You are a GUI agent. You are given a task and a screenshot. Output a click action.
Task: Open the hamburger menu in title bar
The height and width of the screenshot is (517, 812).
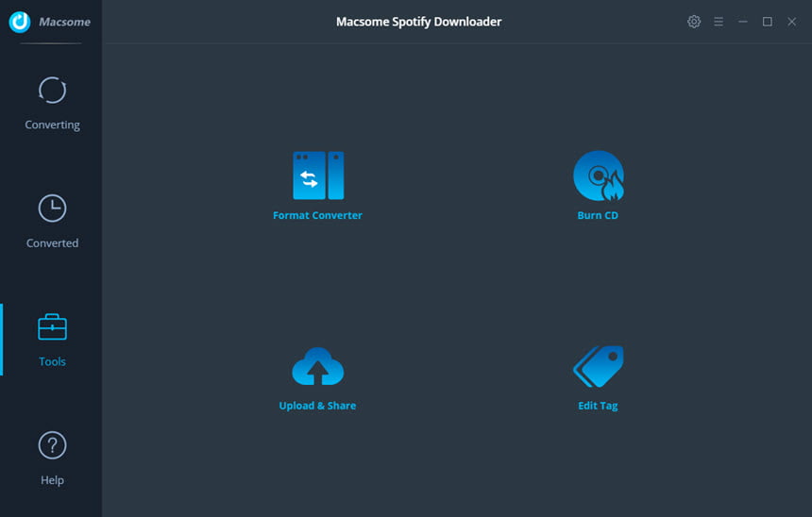click(719, 22)
